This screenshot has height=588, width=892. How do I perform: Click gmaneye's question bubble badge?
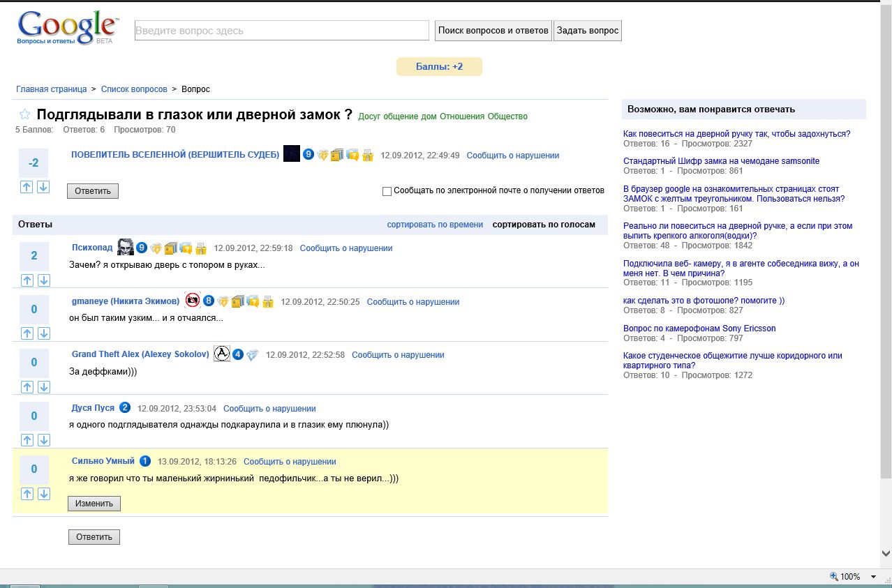[x=253, y=301]
